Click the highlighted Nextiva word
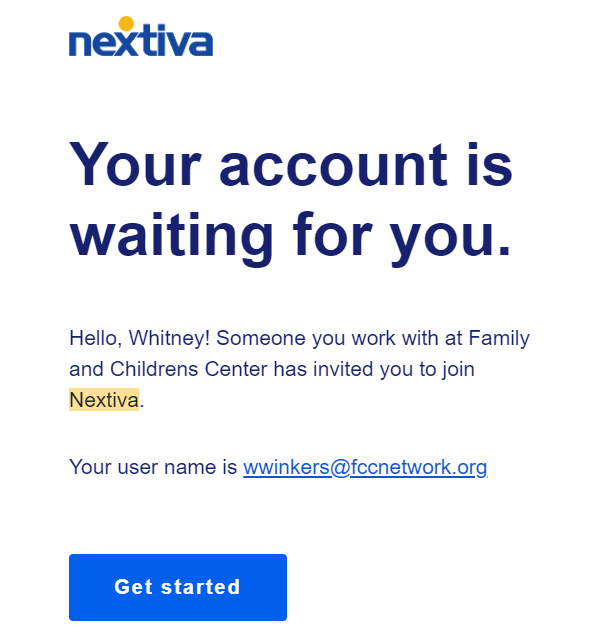Viewport: 593px width, 642px height. click(104, 400)
